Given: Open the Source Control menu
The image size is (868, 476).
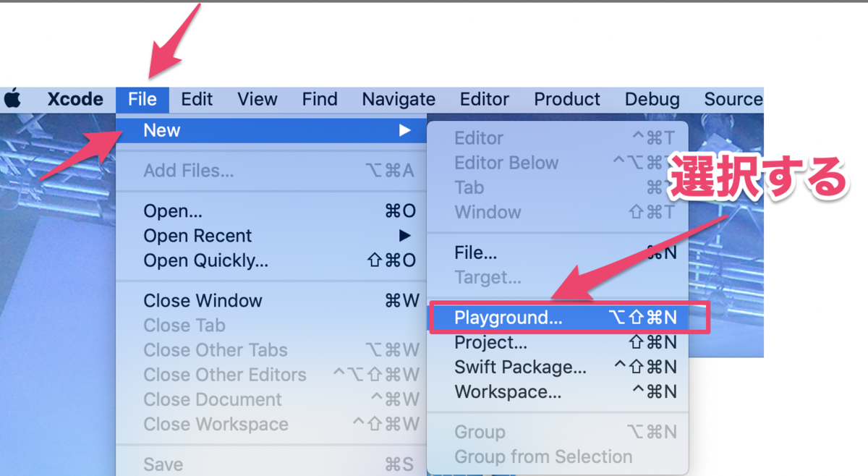Looking at the screenshot, I should (733, 99).
